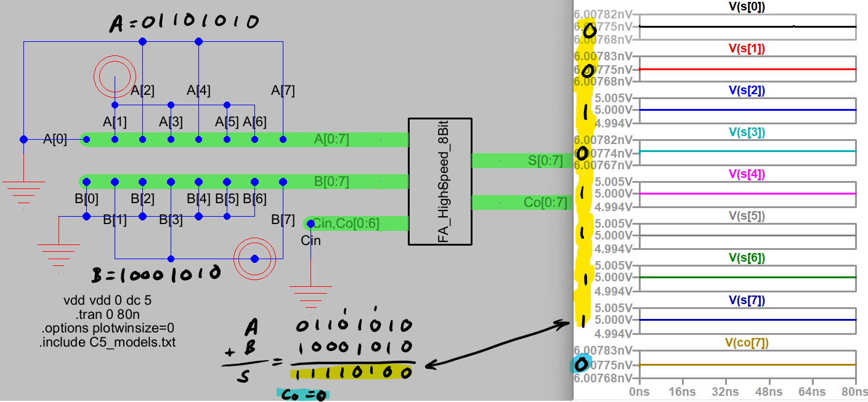This screenshot has width=868, height=402.
Task: Select the V(s[3]) trace label
Action: [x=747, y=132]
